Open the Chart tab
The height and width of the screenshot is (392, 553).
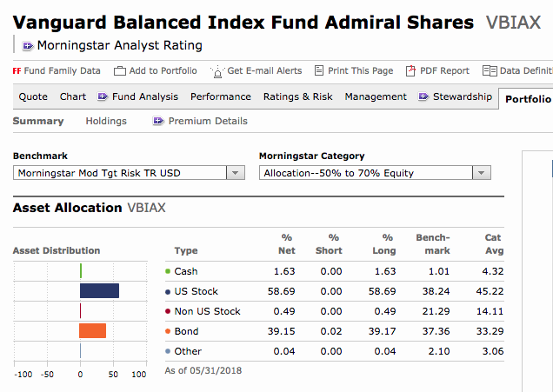[x=73, y=96]
